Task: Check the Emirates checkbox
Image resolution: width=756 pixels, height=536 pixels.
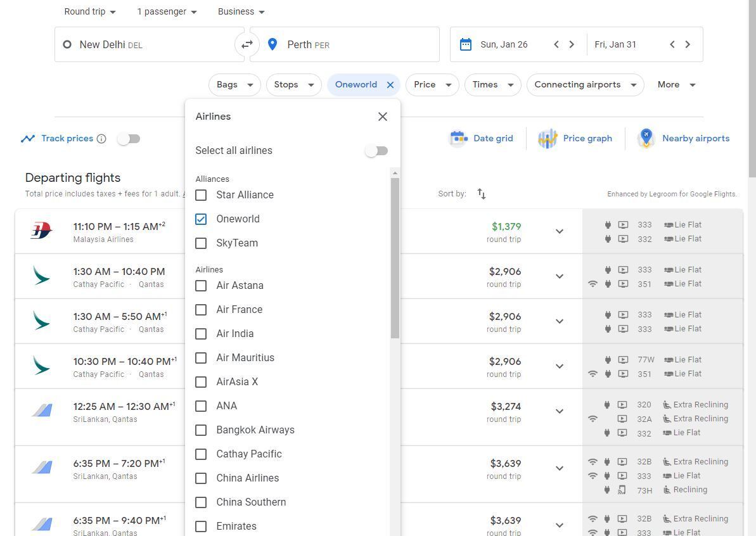Action: [x=201, y=527]
